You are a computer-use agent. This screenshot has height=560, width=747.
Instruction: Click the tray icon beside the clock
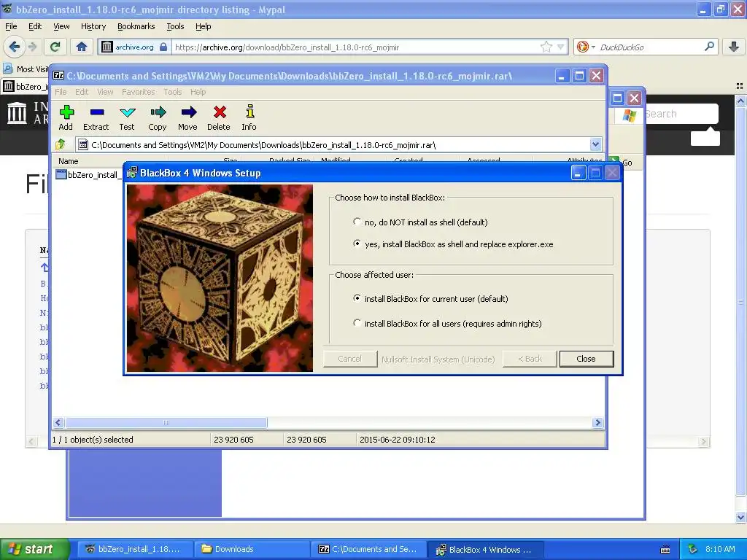click(693, 549)
